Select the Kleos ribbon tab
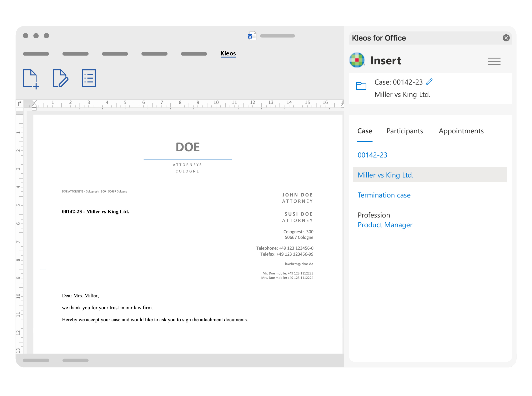Viewport: 532px width, 396px height. point(228,53)
